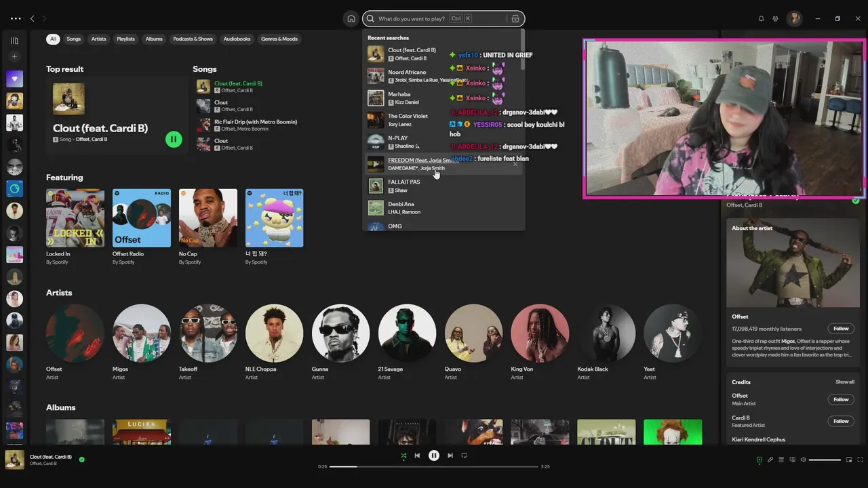This screenshot has width=868, height=488.
Task: Open Offset Radio playlist thumbnail
Action: pyautogui.click(x=142, y=218)
